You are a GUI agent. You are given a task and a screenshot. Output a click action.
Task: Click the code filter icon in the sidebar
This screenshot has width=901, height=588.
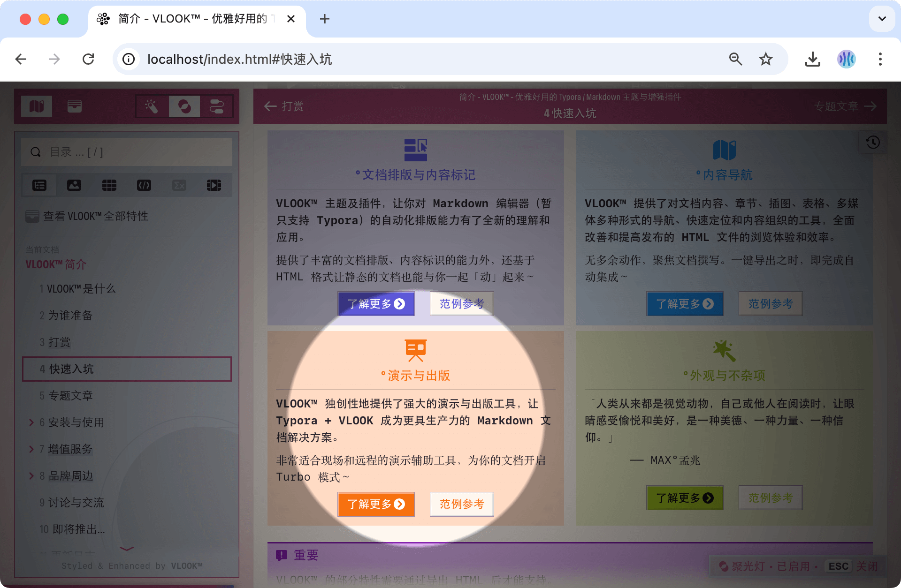pos(144,185)
